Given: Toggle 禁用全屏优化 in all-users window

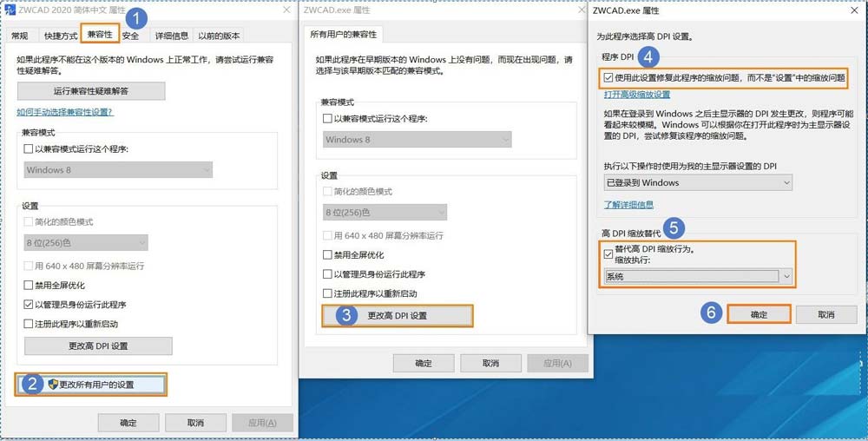Looking at the screenshot, I should [x=327, y=255].
